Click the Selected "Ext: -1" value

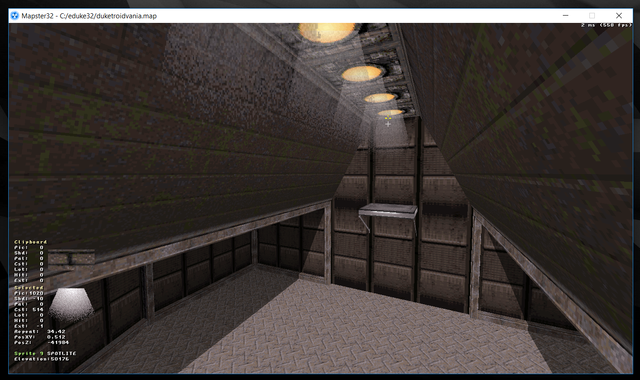pos(29,326)
